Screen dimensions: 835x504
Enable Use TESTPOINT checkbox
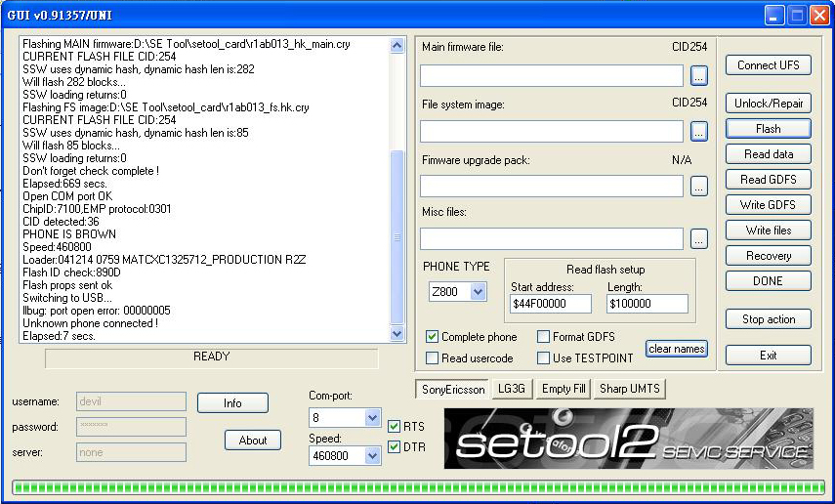pos(543,358)
